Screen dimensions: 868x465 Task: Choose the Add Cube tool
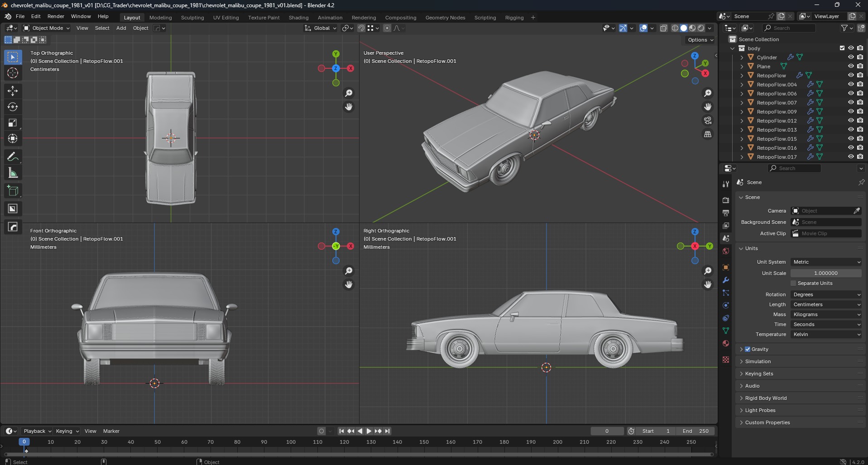13,191
